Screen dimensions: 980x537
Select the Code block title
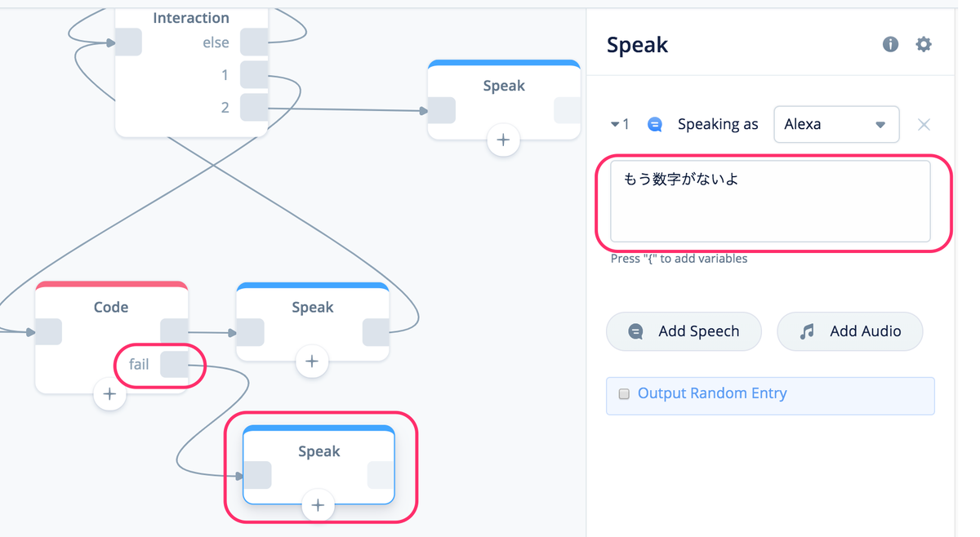[111, 308]
